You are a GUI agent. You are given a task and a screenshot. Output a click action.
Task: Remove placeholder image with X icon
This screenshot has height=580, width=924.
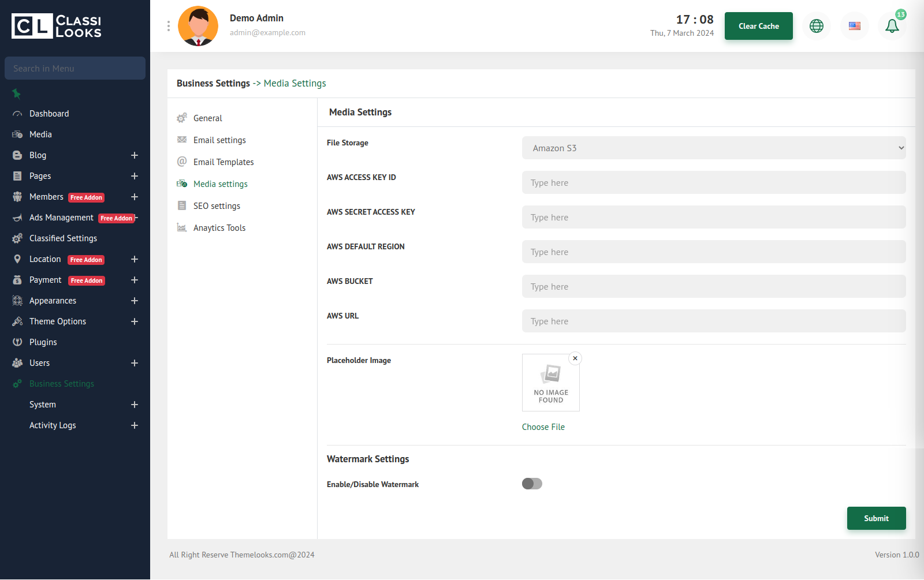coord(575,358)
